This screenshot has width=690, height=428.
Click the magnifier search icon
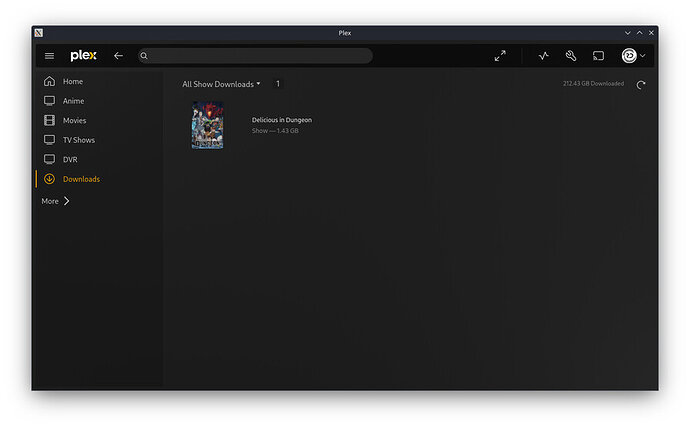click(x=144, y=56)
